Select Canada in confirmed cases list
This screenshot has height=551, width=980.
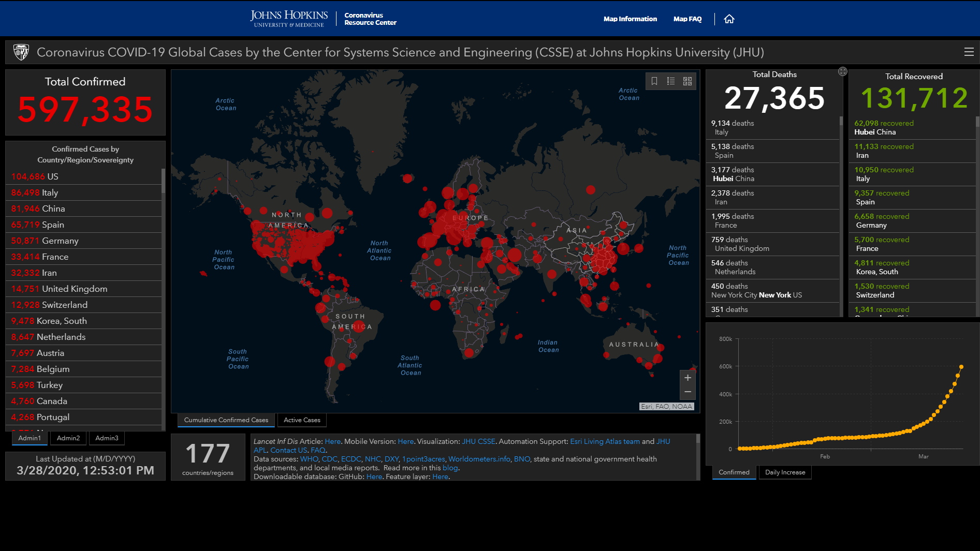pos(83,401)
